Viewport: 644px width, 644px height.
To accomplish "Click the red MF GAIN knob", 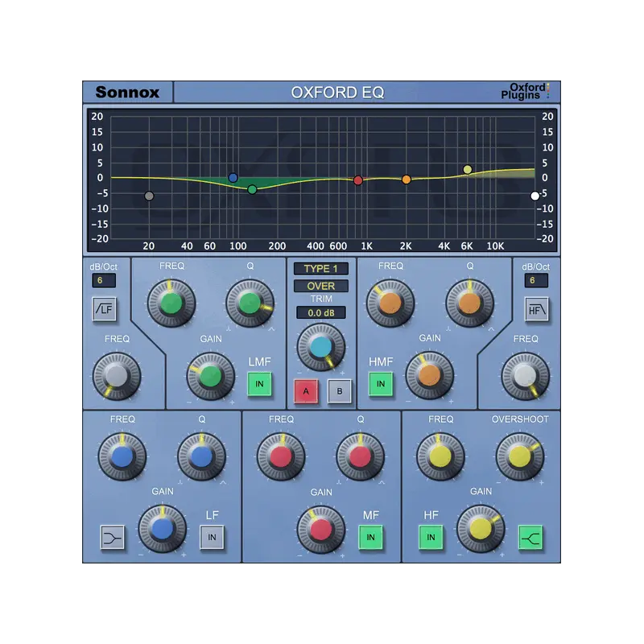I will tap(321, 530).
